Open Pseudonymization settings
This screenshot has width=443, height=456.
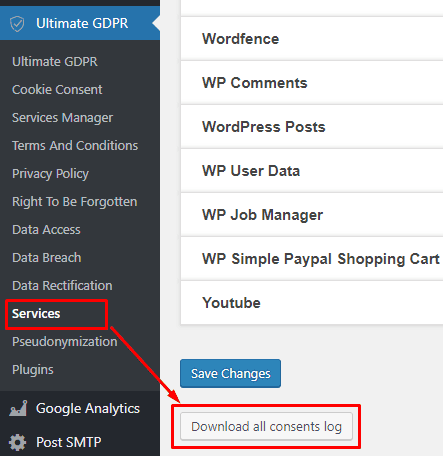64,342
